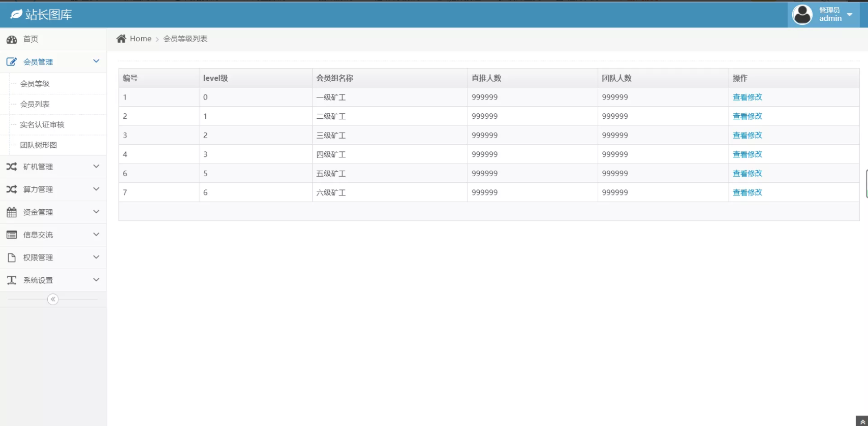
Task: Click the shuffle icon beside 算力管理
Action: 12,189
